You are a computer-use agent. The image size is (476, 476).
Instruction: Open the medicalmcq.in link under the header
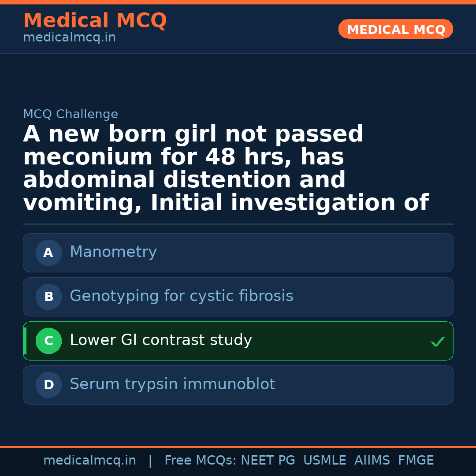point(69,38)
